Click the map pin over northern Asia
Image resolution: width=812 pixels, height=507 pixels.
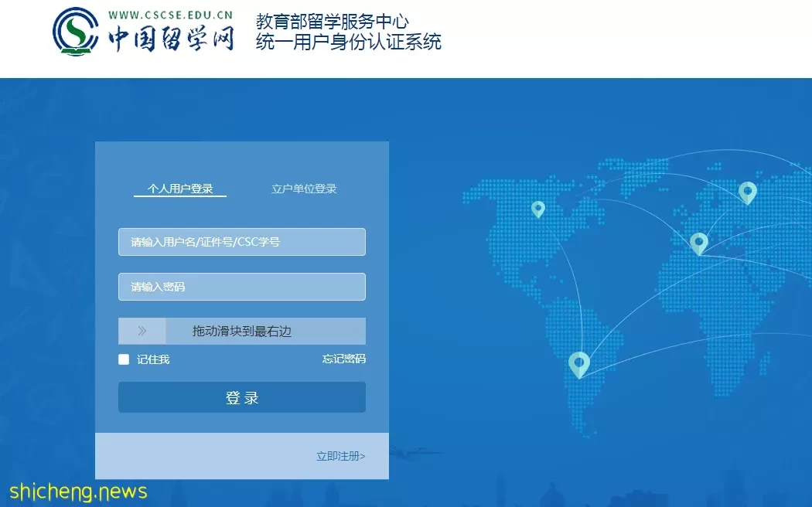point(747,193)
